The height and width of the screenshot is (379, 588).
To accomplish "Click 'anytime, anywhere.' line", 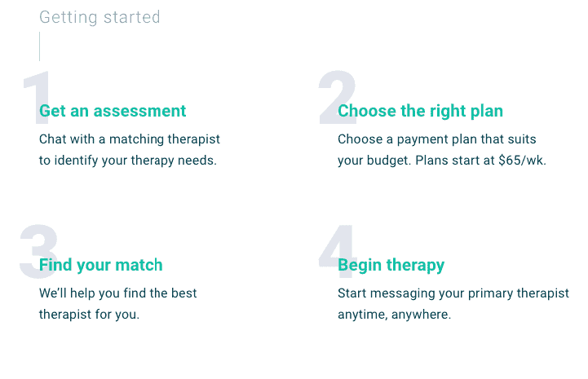I will pos(395,315).
